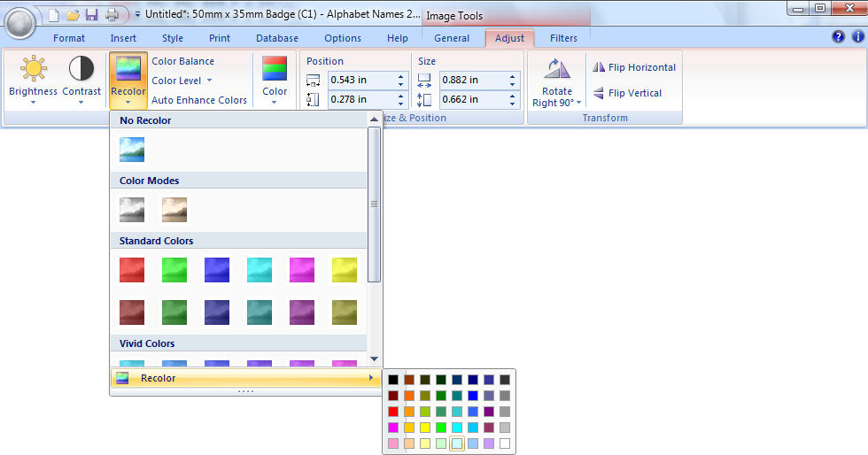Viewport: 868px width, 455px height.
Task: Apply the grayscale color mode thumbnail
Action: tap(132, 209)
